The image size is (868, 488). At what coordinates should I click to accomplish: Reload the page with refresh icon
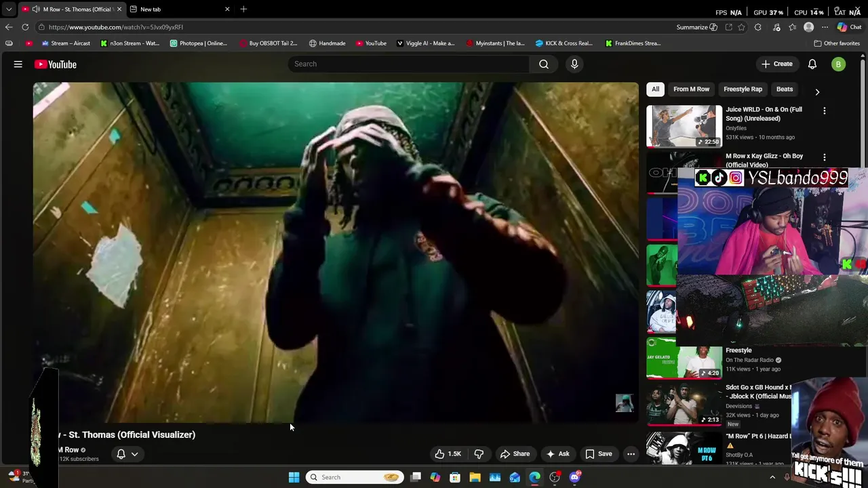click(25, 27)
